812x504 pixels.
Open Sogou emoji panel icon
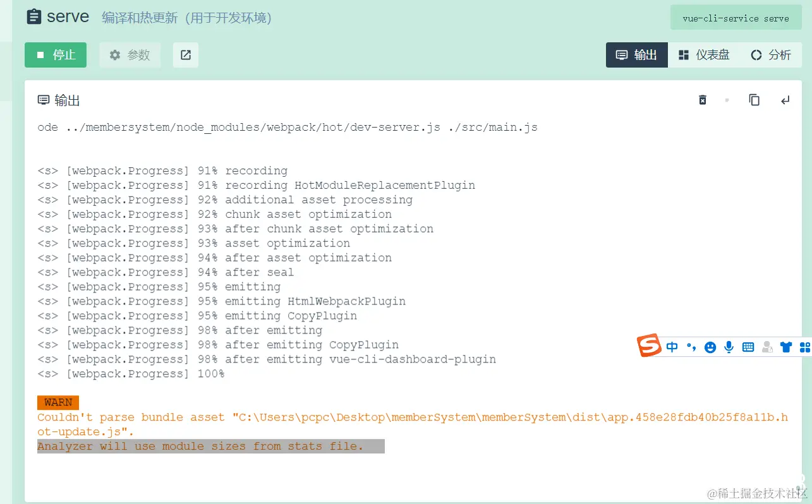point(710,347)
